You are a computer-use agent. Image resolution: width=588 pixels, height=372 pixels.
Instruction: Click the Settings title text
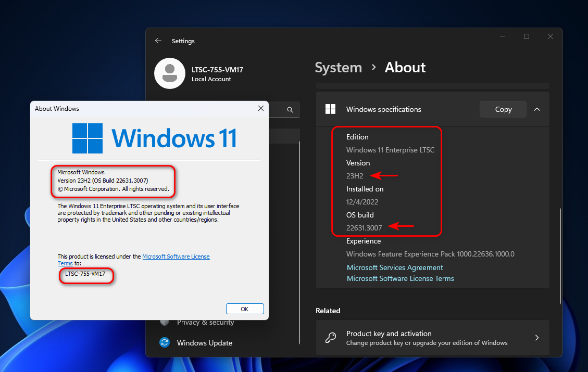(x=183, y=41)
